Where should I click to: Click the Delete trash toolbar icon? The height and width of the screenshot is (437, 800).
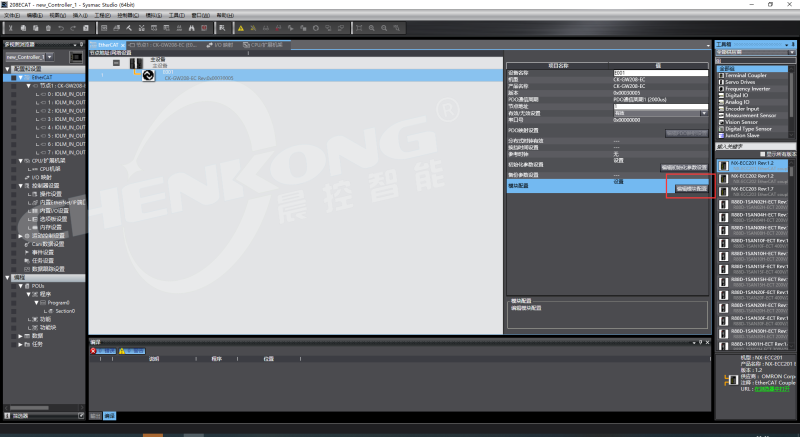point(48,28)
